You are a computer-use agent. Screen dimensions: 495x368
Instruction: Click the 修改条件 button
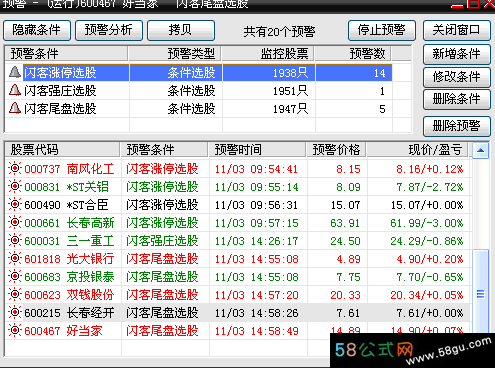(x=457, y=77)
